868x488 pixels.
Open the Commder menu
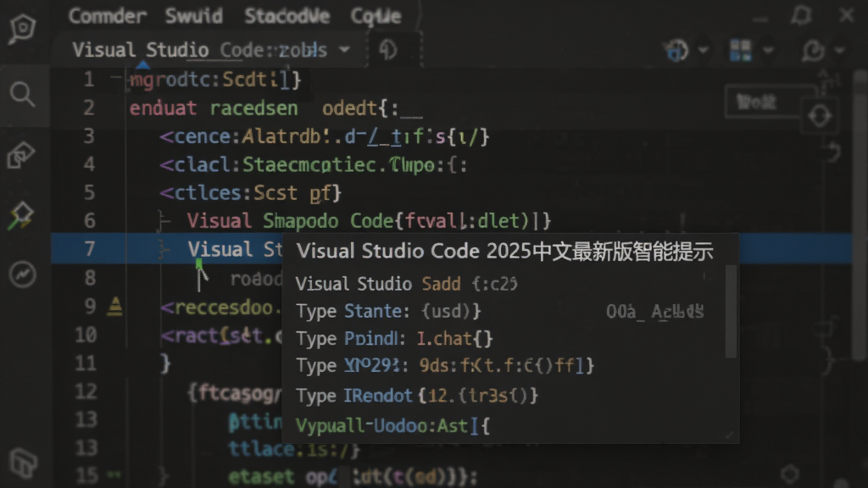(108, 16)
